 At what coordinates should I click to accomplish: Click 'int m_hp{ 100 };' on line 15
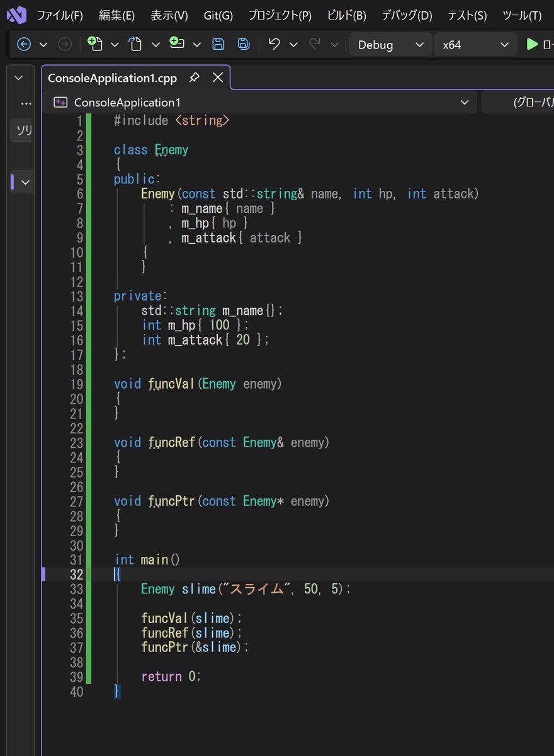pyautogui.click(x=195, y=325)
